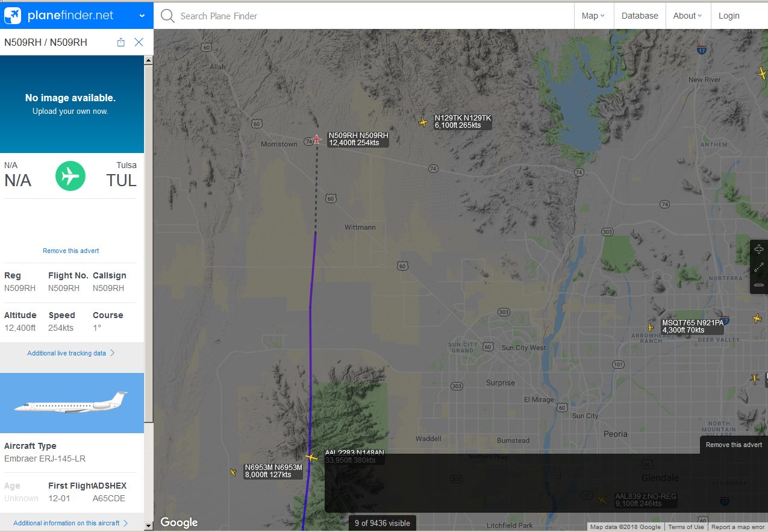Screen dimensions: 768x532
Task: Share the N509RH flight panel
Action: click(120, 42)
